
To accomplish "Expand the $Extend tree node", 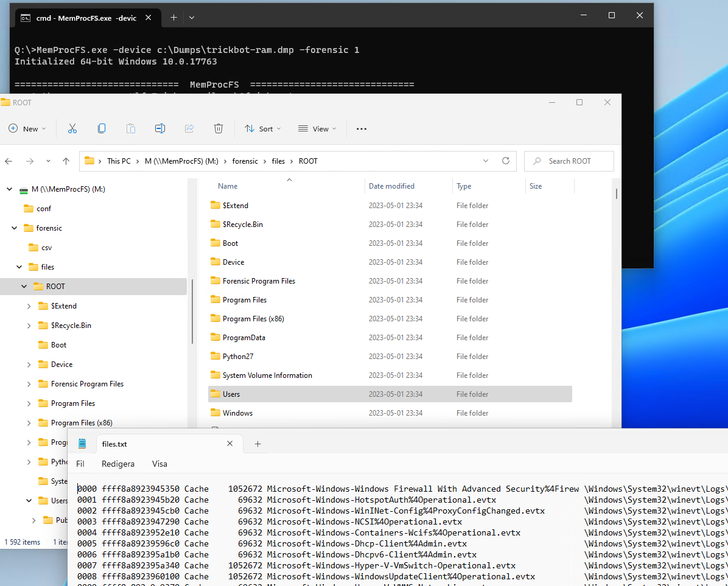I will (x=29, y=306).
